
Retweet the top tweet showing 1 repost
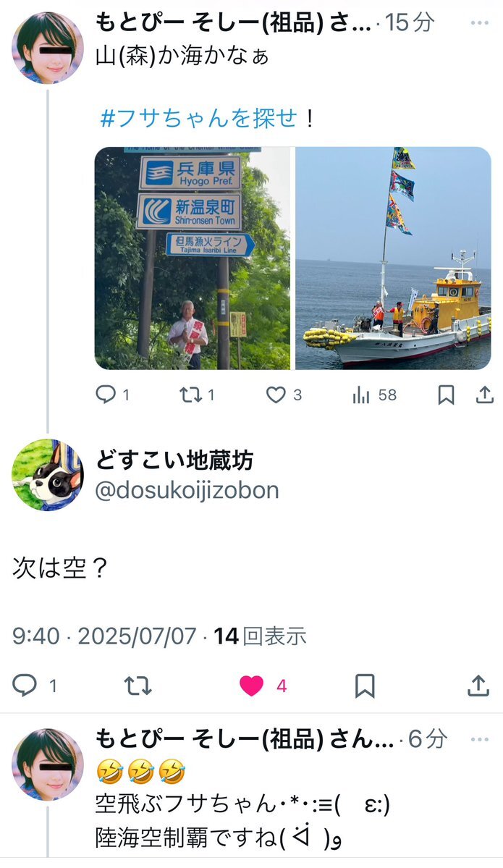click(x=197, y=395)
